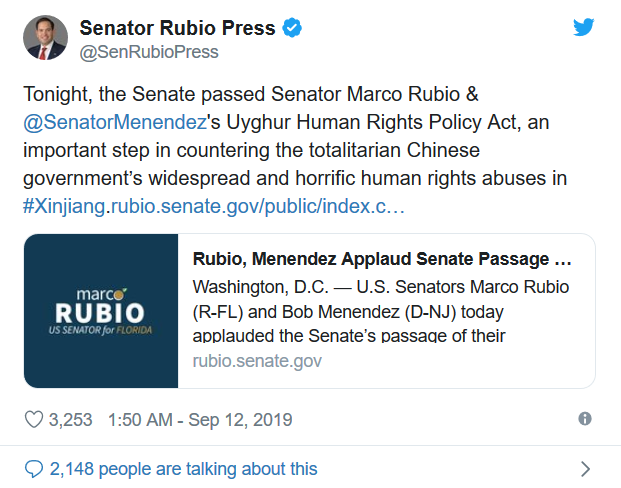Click the card description starting 'Washington, D.C.'

[381, 311]
